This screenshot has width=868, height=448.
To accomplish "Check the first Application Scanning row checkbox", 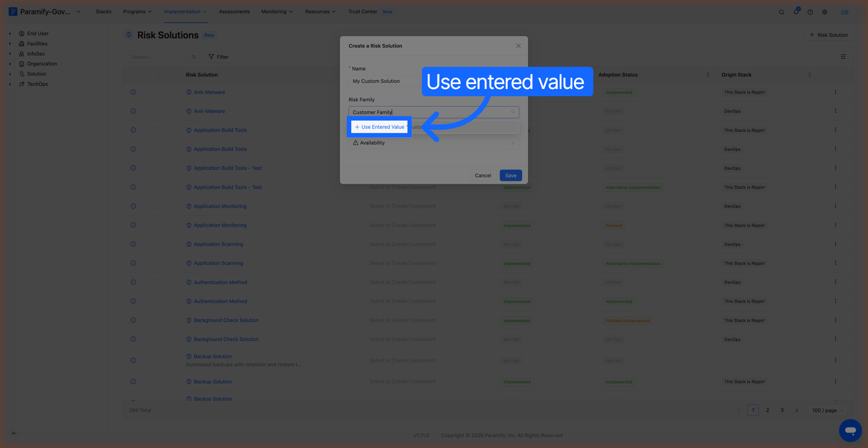I will click(x=153, y=244).
